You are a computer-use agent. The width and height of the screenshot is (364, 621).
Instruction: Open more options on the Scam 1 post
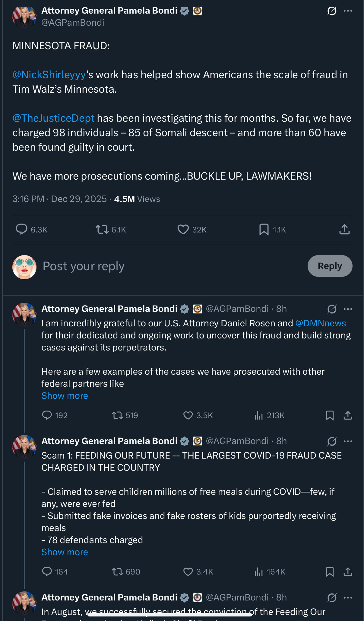[348, 441]
